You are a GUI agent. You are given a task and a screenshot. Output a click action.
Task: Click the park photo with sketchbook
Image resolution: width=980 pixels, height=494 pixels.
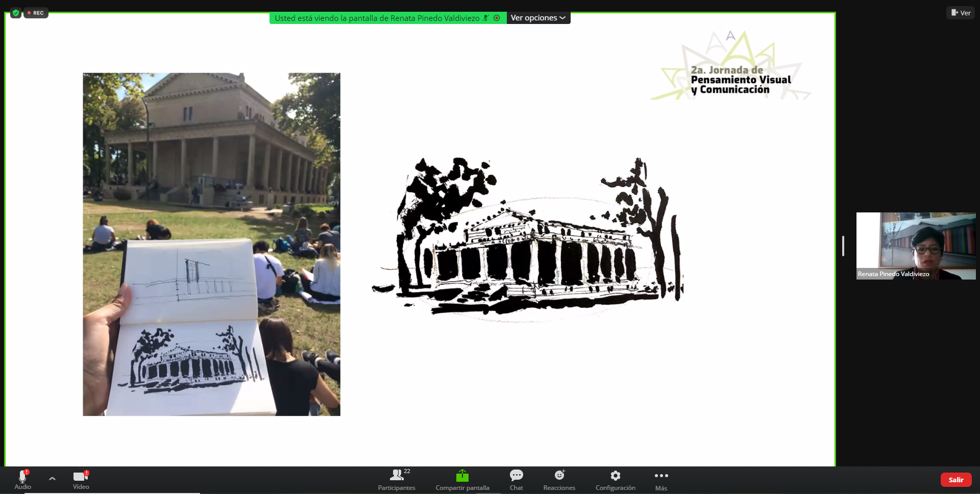(x=211, y=244)
